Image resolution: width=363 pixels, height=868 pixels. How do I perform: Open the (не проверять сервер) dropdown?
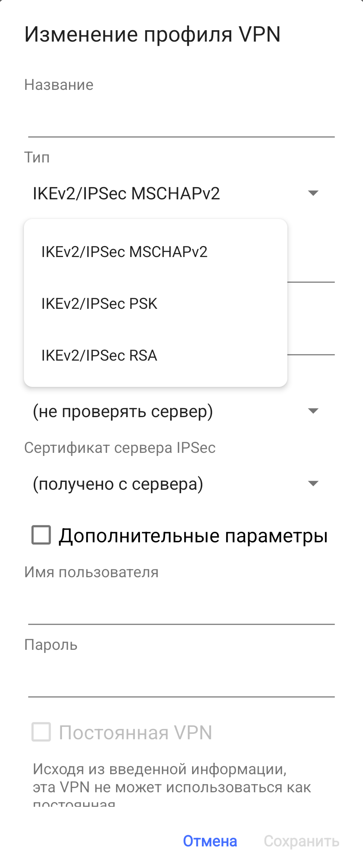click(x=123, y=411)
